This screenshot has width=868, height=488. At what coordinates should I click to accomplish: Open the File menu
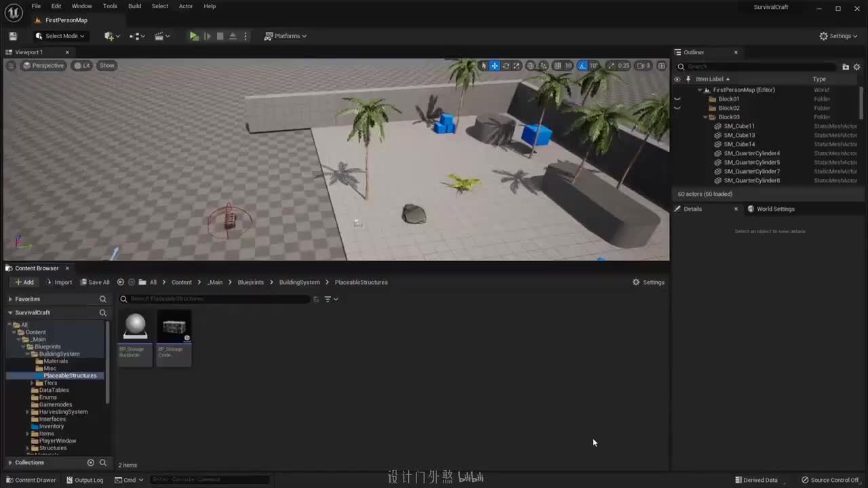click(x=36, y=6)
